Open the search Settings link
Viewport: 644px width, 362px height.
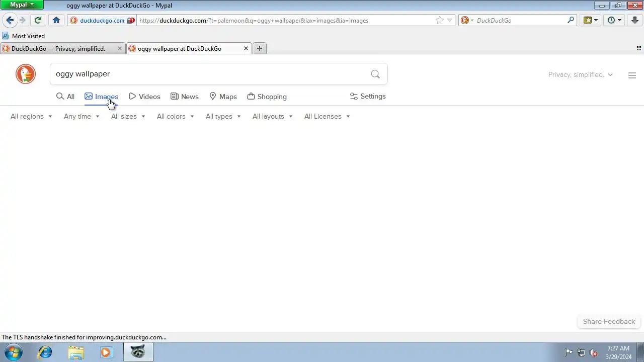[x=368, y=96]
